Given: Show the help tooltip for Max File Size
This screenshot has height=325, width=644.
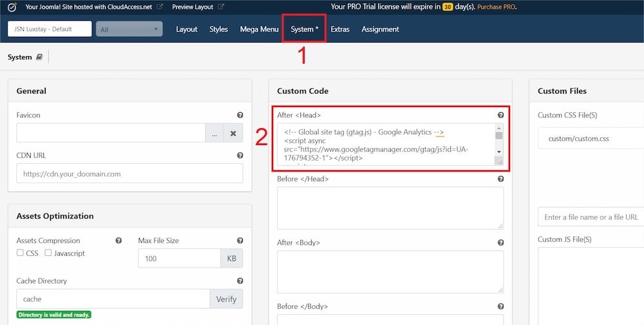Looking at the screenshot, I should pyautogui.click(x=240, y=241).
